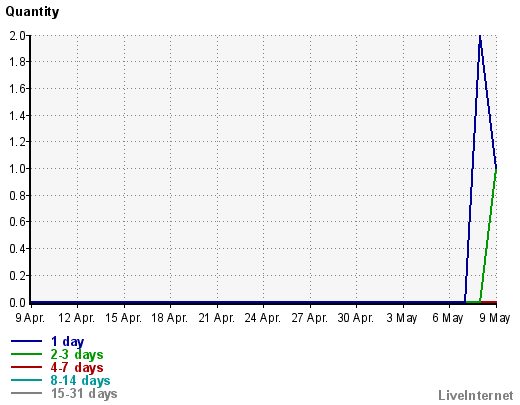520x405 pixels.
Task: Click the blue 1 day legend line
Action: [x=26, y=341]
